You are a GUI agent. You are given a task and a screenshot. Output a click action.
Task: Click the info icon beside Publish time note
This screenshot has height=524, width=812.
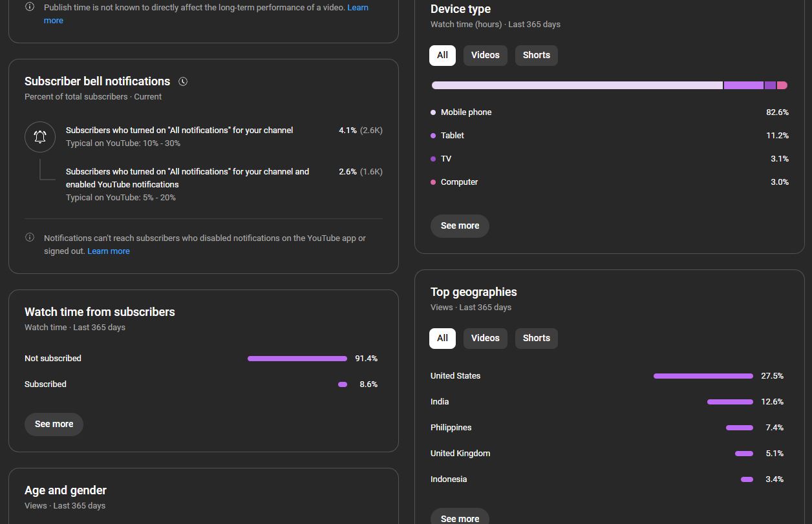(30, 7)
